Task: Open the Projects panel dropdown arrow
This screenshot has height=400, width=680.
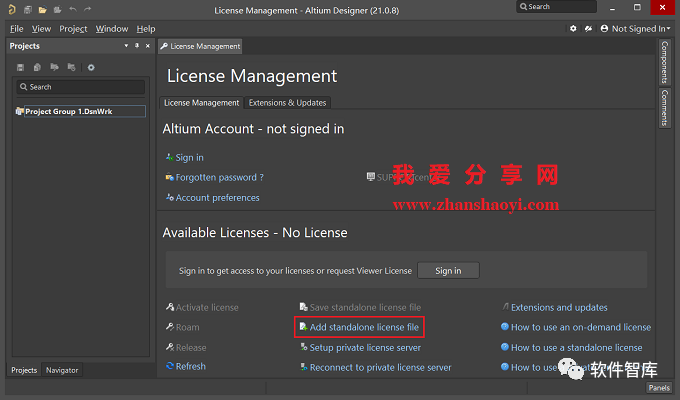Action: pos(126,46)
